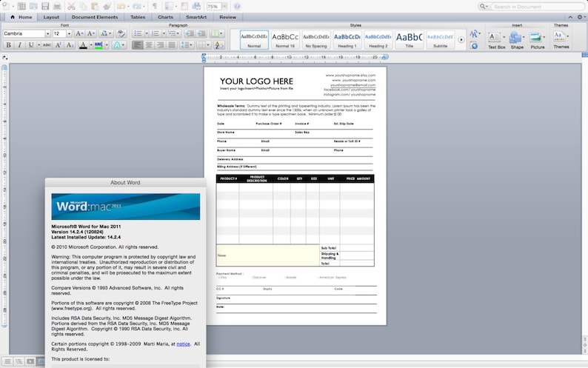Apply a bulleted list
This screenshot has width=588, height=368.
pos(138,33)
